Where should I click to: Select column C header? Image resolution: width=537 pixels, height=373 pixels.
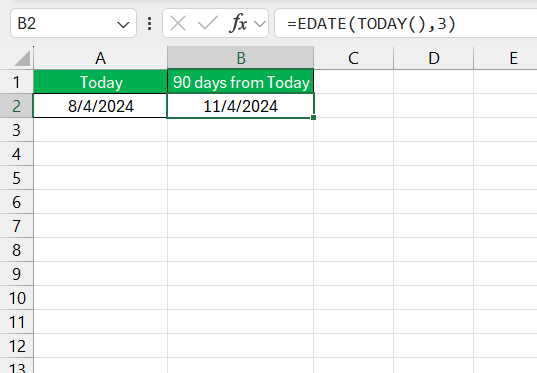(353, 58)
